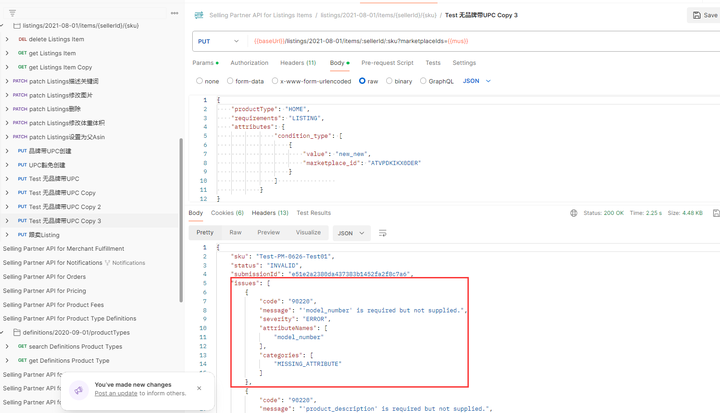
Task: Click the folder icon of listings/2021-08-01/items
Action: (17, 26)
